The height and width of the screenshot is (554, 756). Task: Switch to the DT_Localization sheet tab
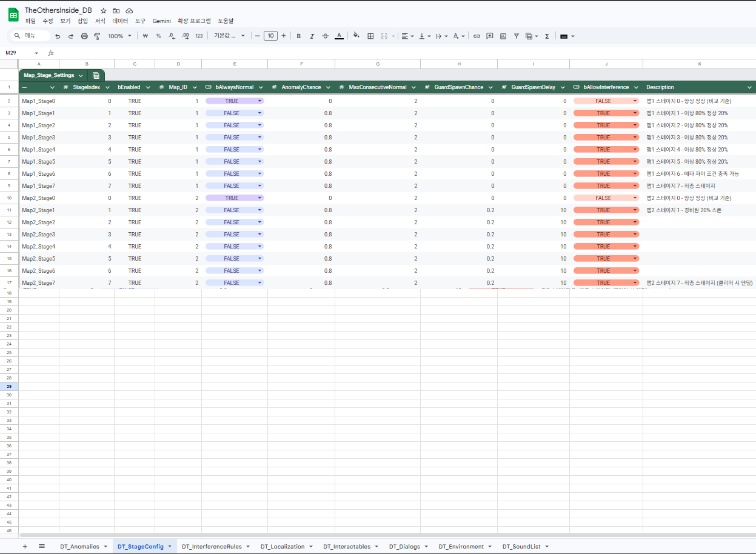click(x=287, y=546)
